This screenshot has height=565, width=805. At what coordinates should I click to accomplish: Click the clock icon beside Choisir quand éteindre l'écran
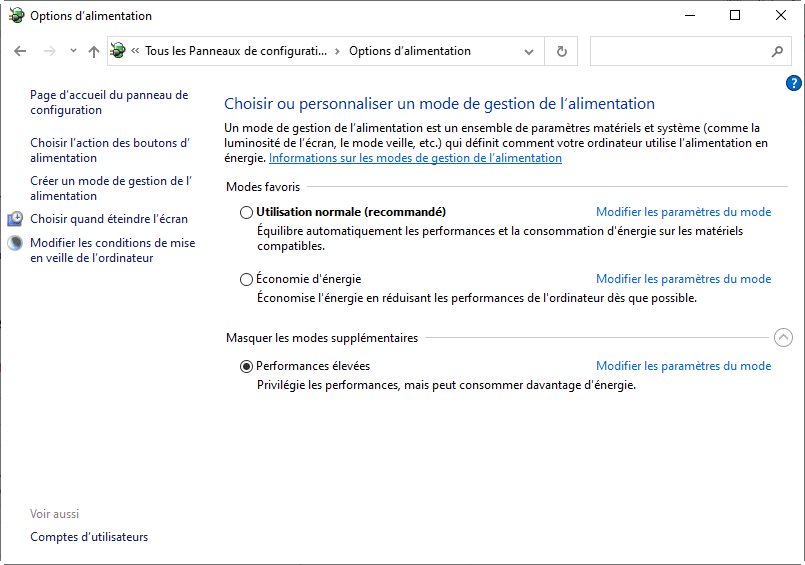(x=16, y=219)
